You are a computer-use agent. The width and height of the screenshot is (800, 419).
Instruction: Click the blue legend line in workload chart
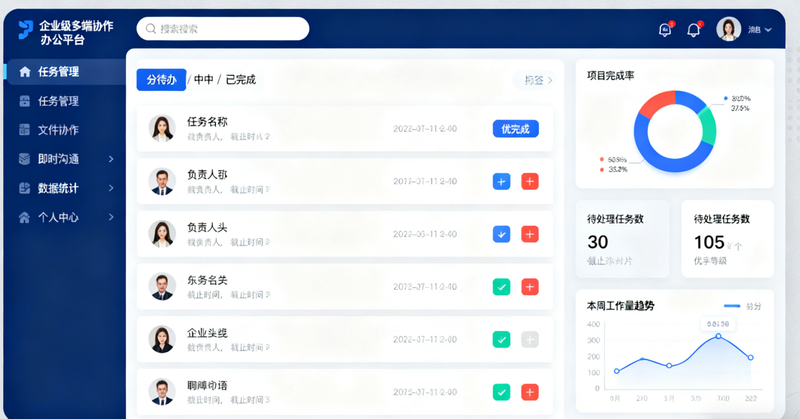pos(732,306)
